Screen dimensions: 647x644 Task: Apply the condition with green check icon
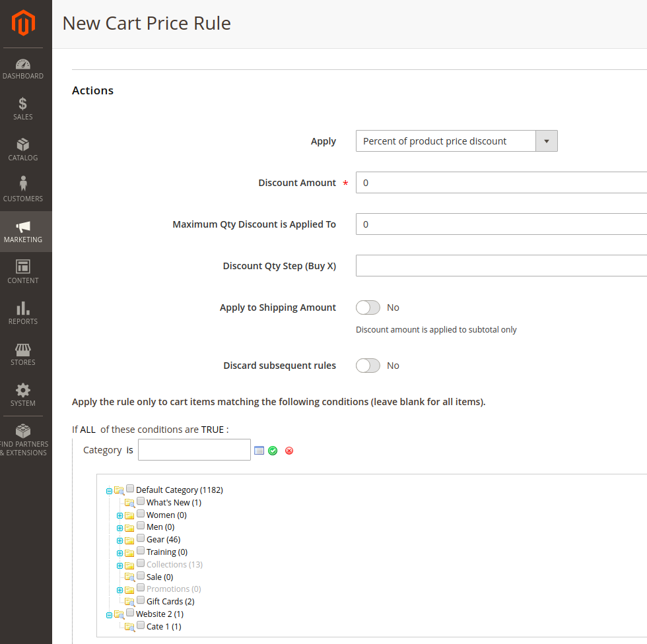[x=273, y=450]
